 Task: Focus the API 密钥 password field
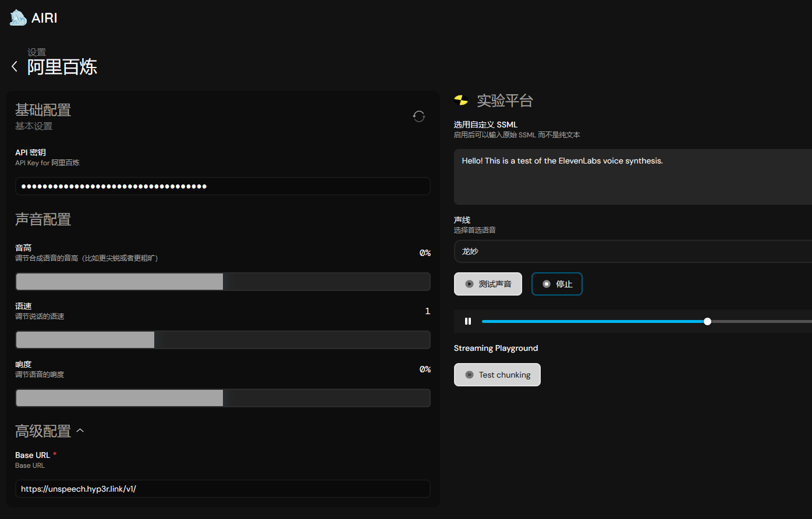coord(223,186)
